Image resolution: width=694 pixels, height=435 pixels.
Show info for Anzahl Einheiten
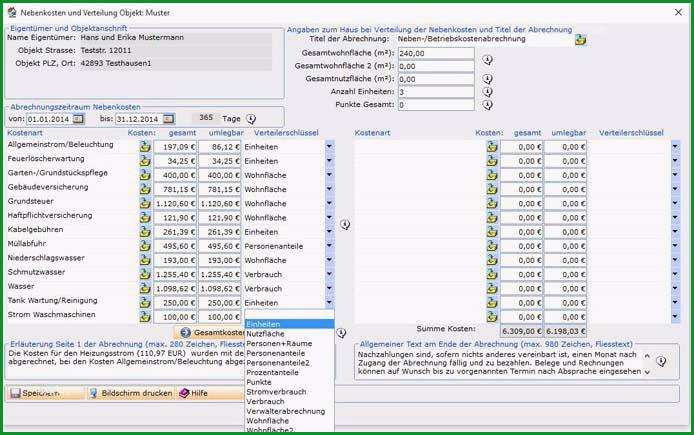[487, 92]
